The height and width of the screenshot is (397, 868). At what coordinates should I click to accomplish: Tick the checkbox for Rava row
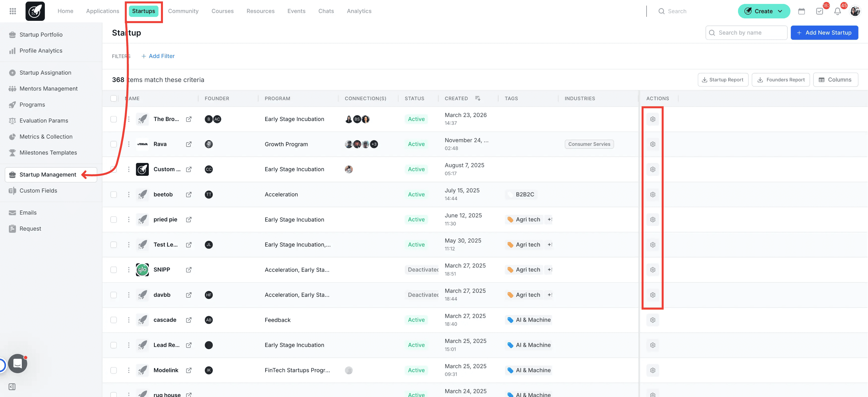tap(114, 144)
